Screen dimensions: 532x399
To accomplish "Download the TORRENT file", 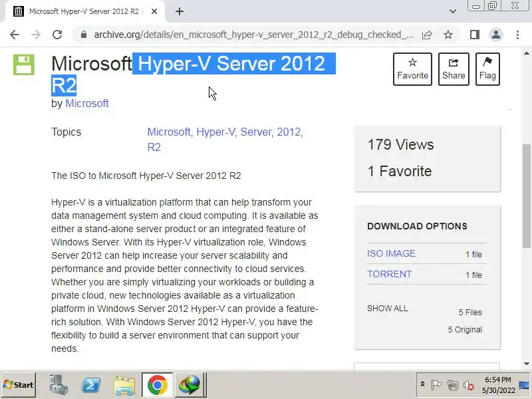I will coord(389,274).
